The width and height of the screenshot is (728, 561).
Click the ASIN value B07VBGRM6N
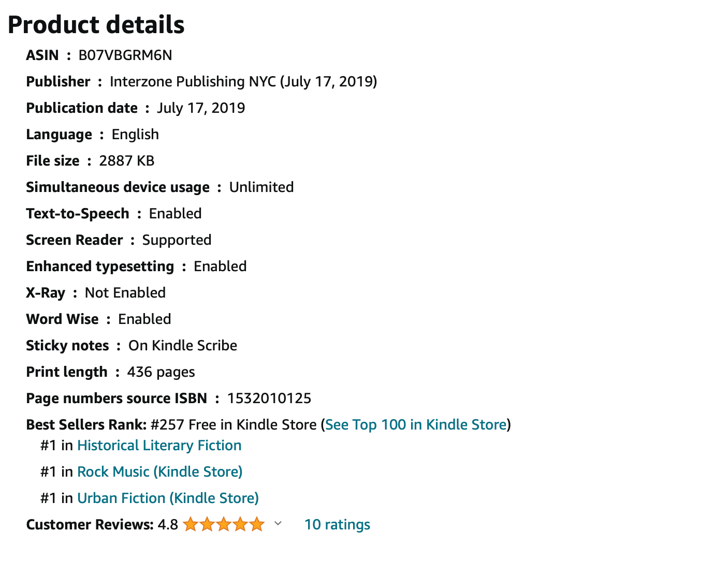tap(125, 55)
